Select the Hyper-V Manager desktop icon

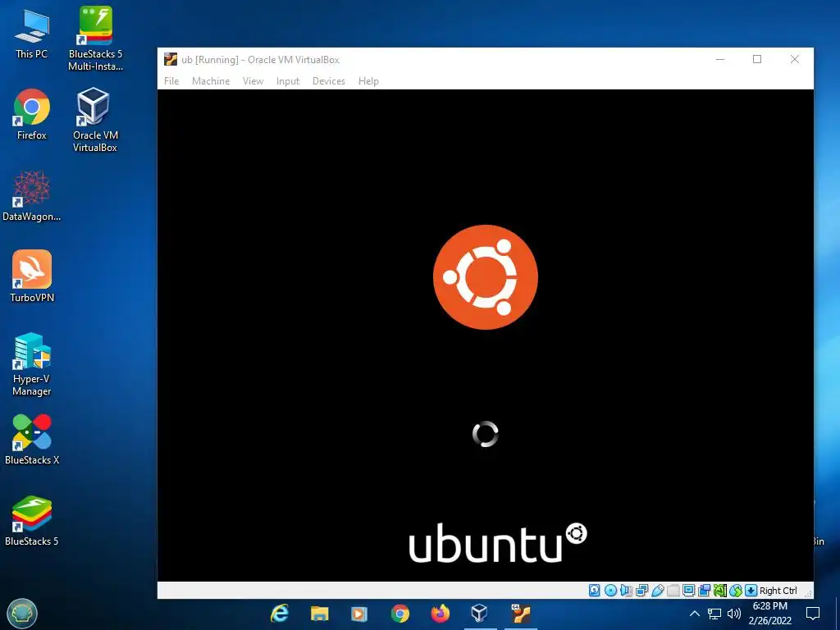(32, 364)
